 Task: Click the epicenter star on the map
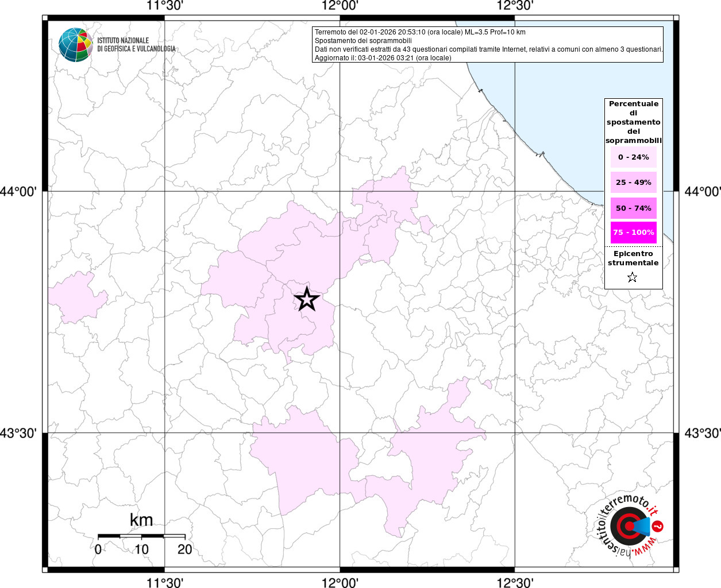click(307, 299)
